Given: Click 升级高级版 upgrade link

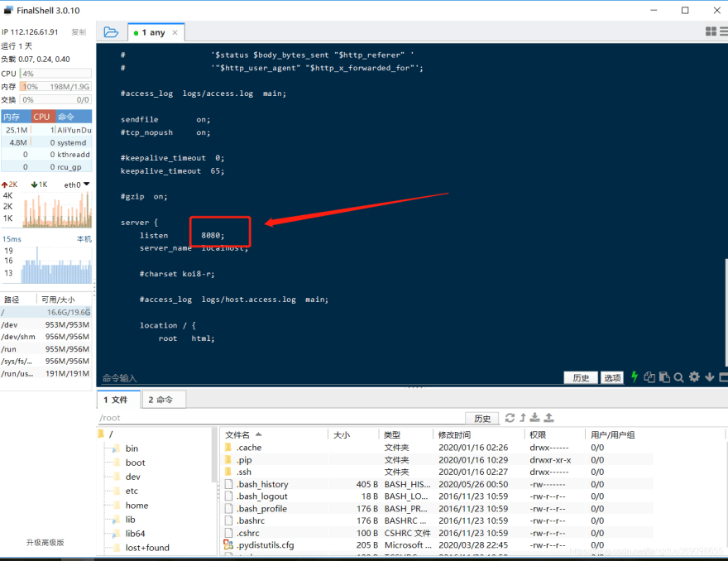Looking at the screenshot, I should [45, 543].
